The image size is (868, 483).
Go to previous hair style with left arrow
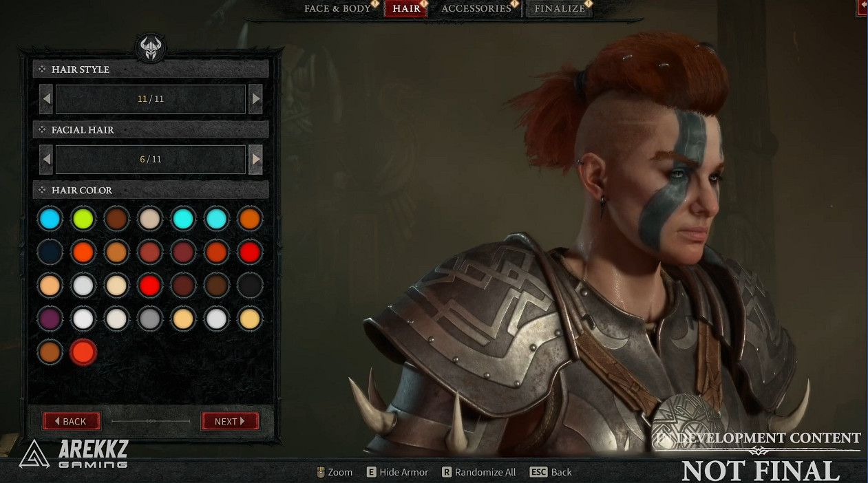(47, 99)
